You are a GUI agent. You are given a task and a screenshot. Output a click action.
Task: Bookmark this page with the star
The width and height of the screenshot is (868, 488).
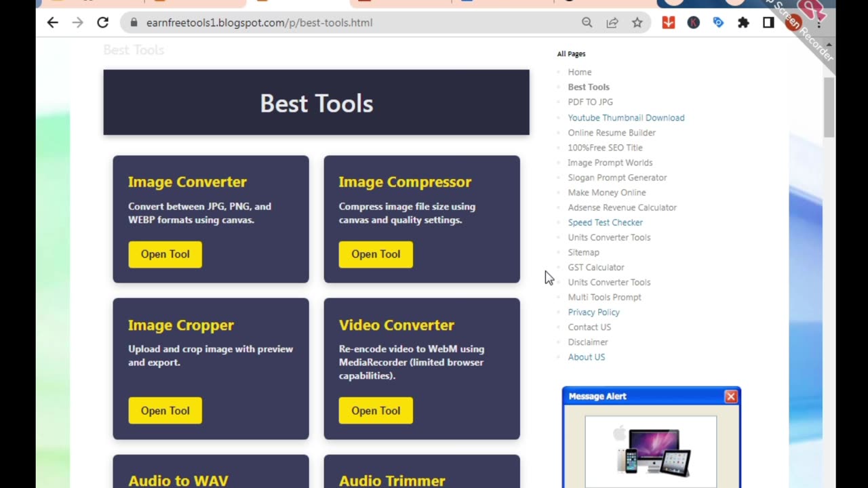click(637, 22)
